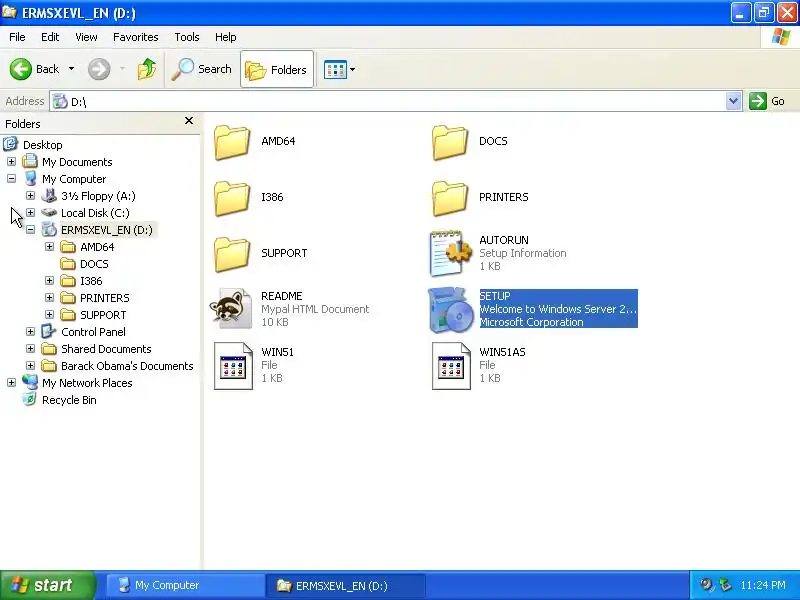Open the Favorites menu

136,37
